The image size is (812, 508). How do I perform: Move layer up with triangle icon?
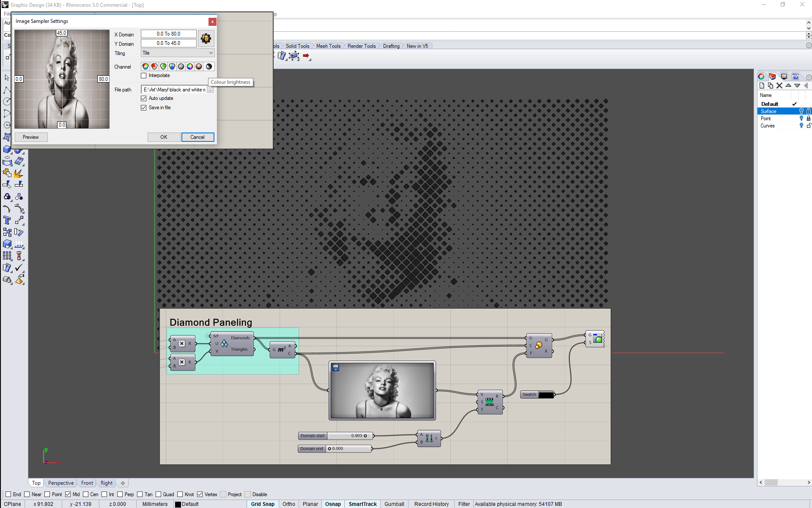coord(788,86)
